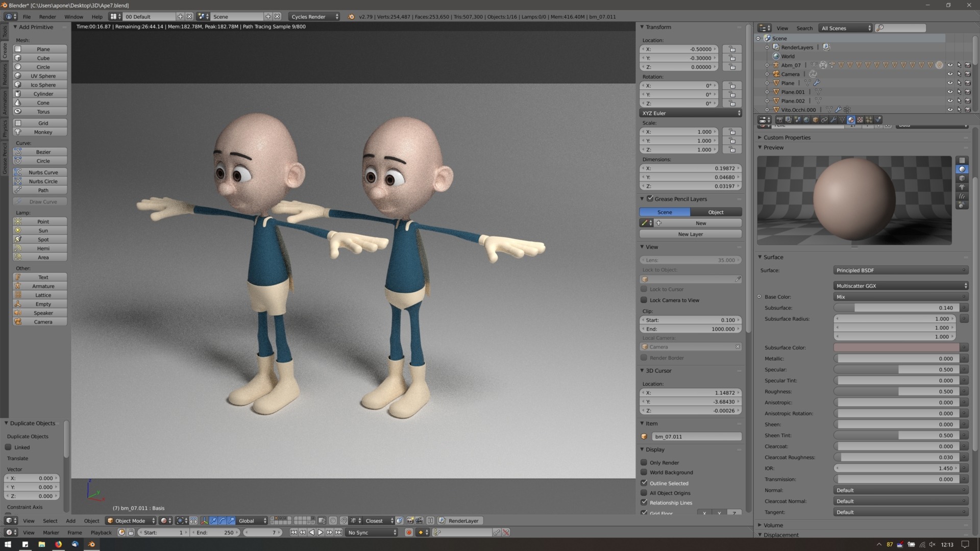The height and width of the screenshot is (551, 980).
Task: Expand the Custom Properties panel
Action: pos(787,137)
